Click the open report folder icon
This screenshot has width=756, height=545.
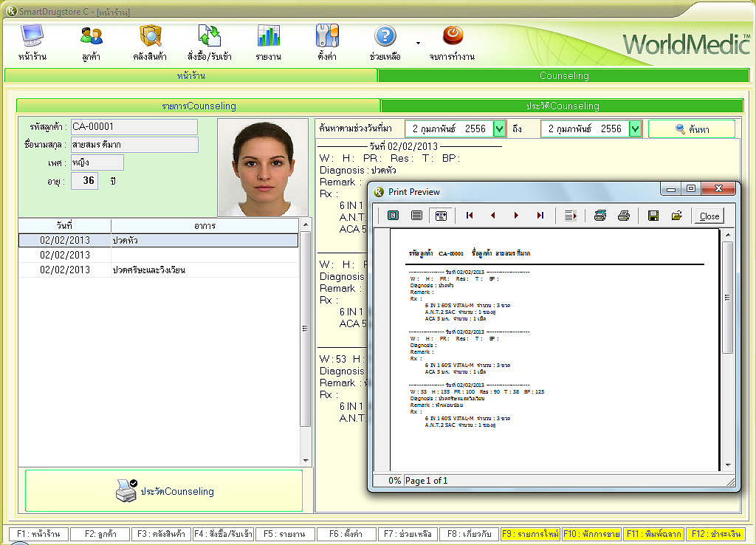point(676,216)
